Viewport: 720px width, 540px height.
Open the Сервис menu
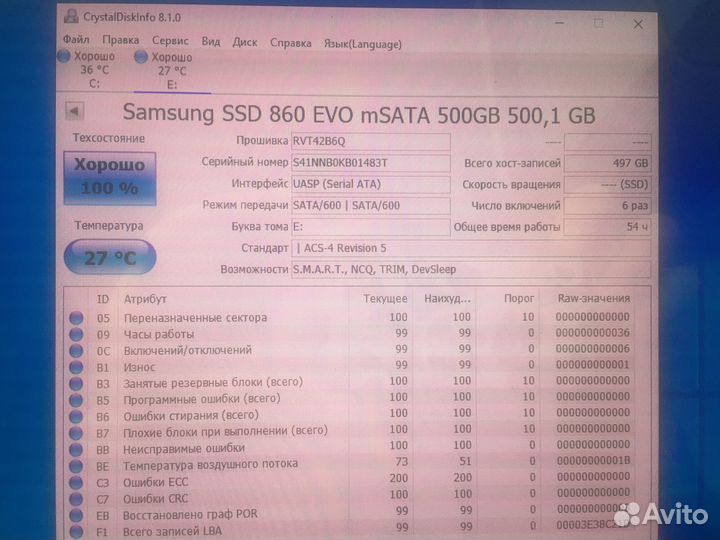pos(170,41)
